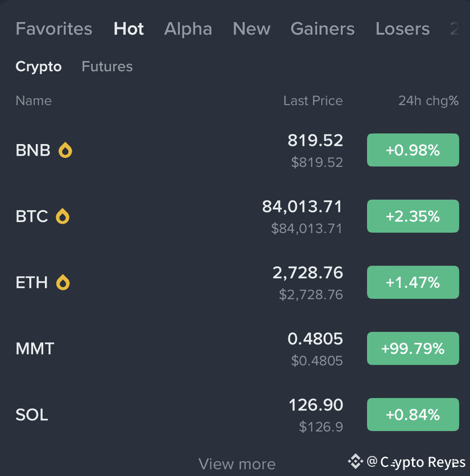Image resolution: width=470 pixels, height=476 pixels.
Task: Select the Hot tab
Action: [129, 29]
